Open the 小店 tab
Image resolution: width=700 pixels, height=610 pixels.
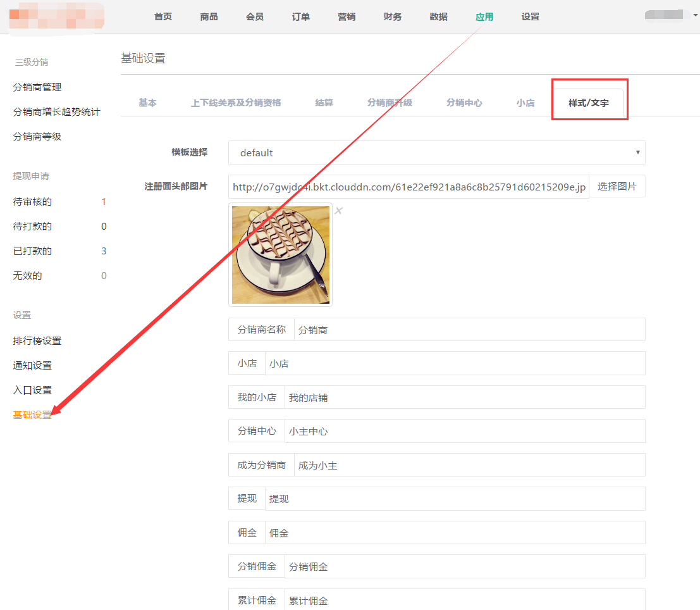[525, 103]
